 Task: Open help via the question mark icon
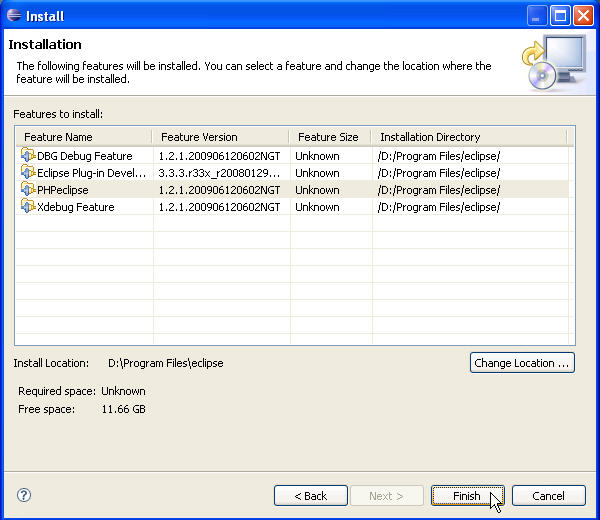click(24, 495)
